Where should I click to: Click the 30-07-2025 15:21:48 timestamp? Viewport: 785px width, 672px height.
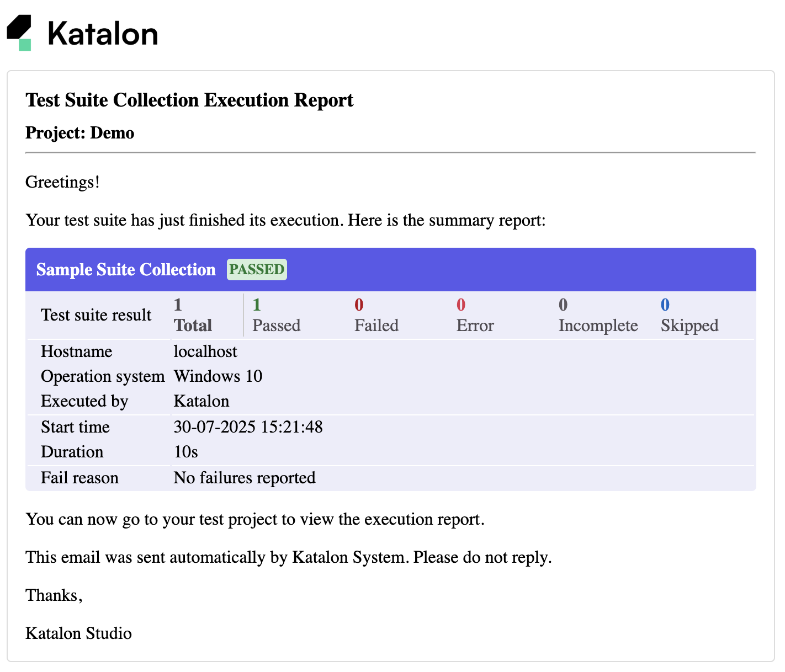click(248, 427)
